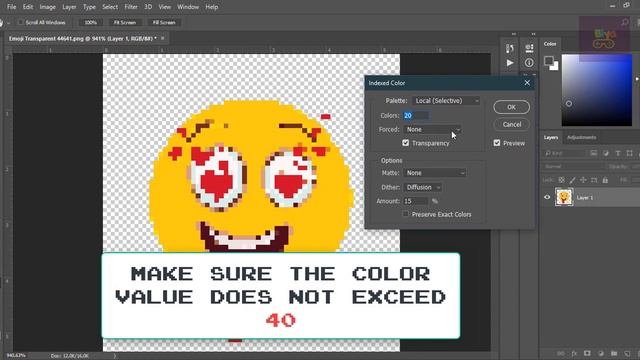Create new adjustment layer icon
This screenshot has width=640, height=360.
tap(601, 353)
